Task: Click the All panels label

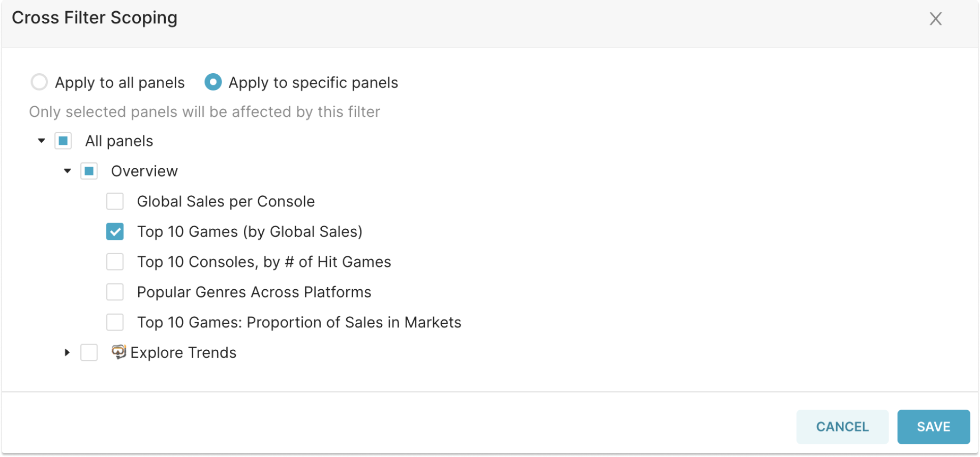Action: pyautogui.click(x=119, y=141)
